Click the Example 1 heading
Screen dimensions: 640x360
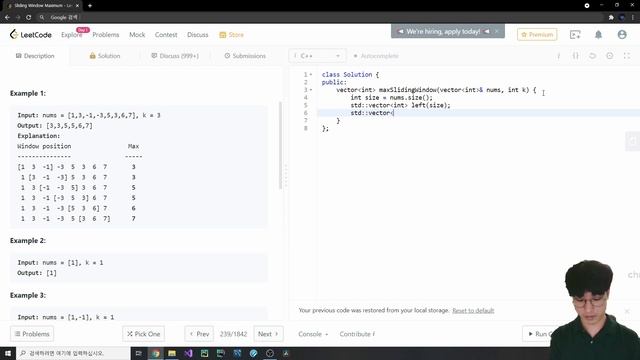point(28,93)
